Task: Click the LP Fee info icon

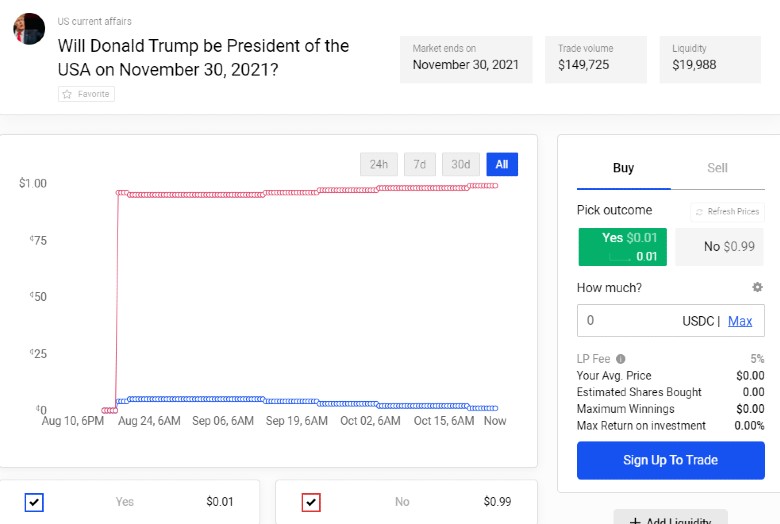Action: pyautogui.click(x=621, y=359)
